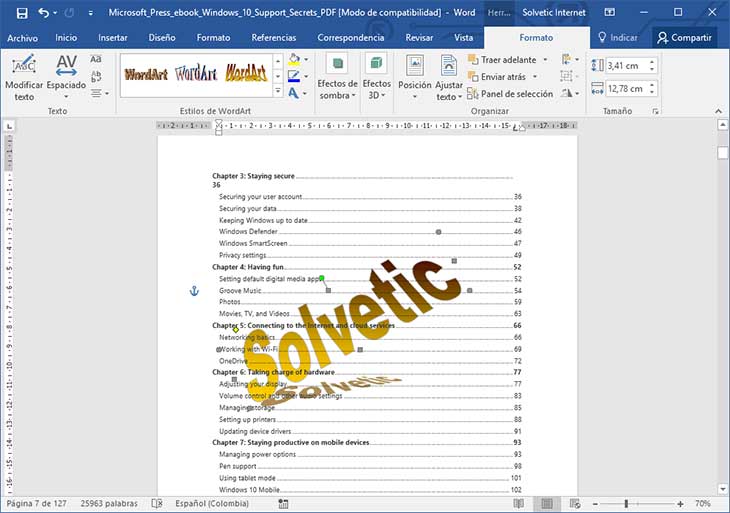Screen dimensions: 730x513
Task: Open the Revisar tab
Action: (419, 38)
